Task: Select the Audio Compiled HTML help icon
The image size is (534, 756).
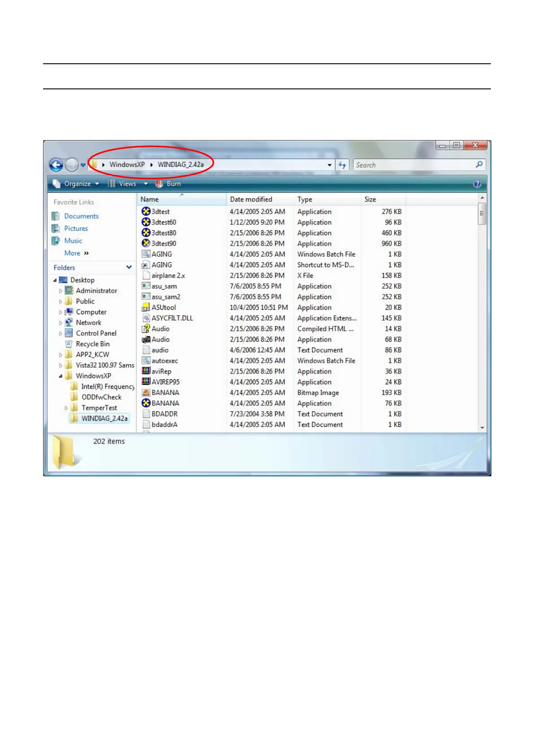Action: [x=146, y=329]
